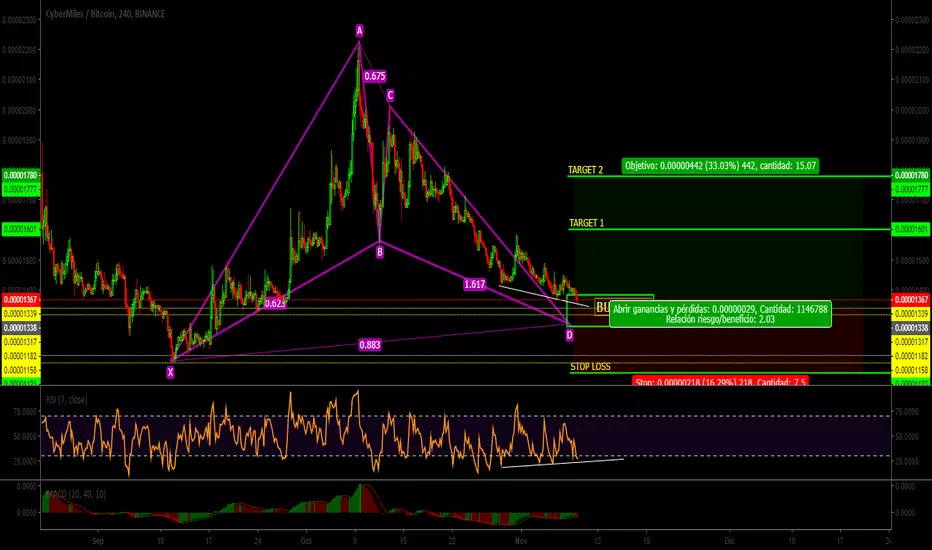This screenshot has width=932, height=550.
Task: Click the 0.623 ratio label
Action: pyautogui.click(x=275, y=303)
